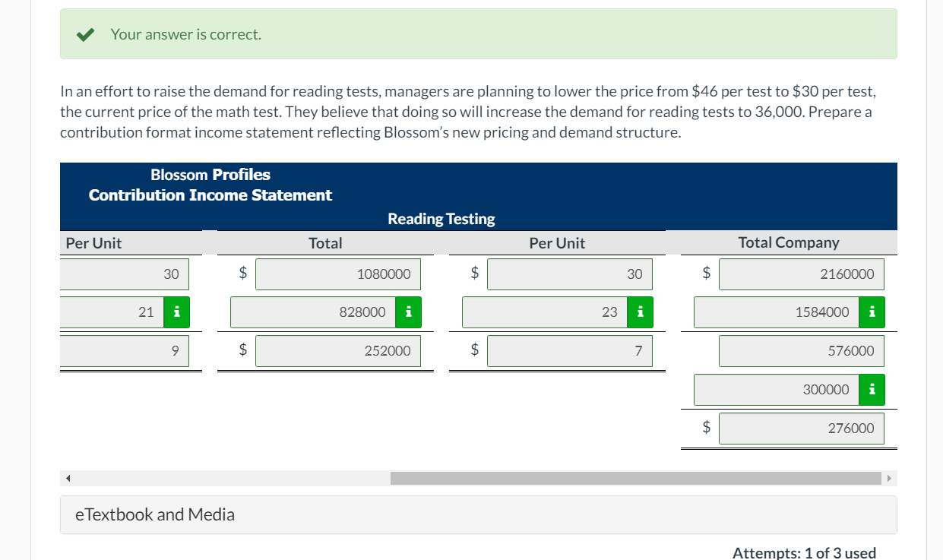Click the left scroll arrow below the statement table

[x=67, y=478]
